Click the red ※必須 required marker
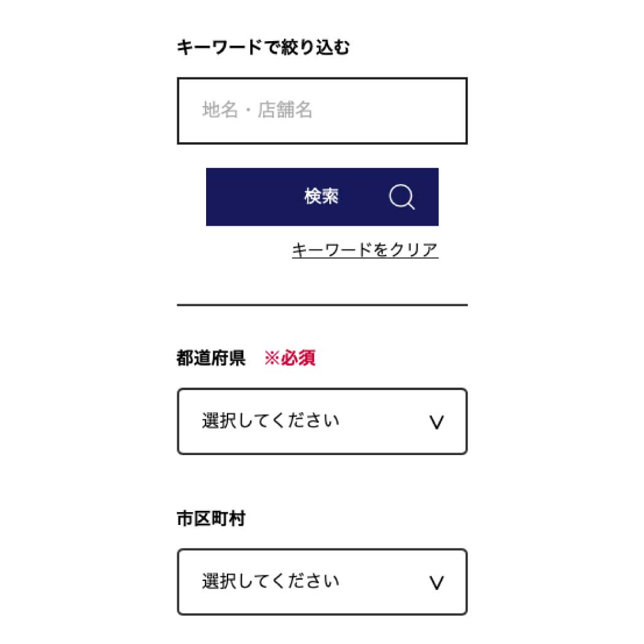644x644 pixels. point(289,358)
